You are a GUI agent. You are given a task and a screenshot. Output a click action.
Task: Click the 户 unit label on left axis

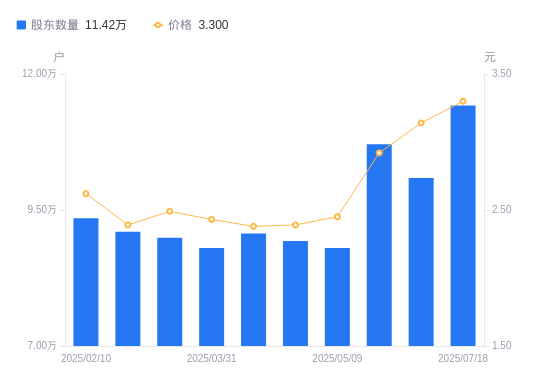tap(59, 57)
